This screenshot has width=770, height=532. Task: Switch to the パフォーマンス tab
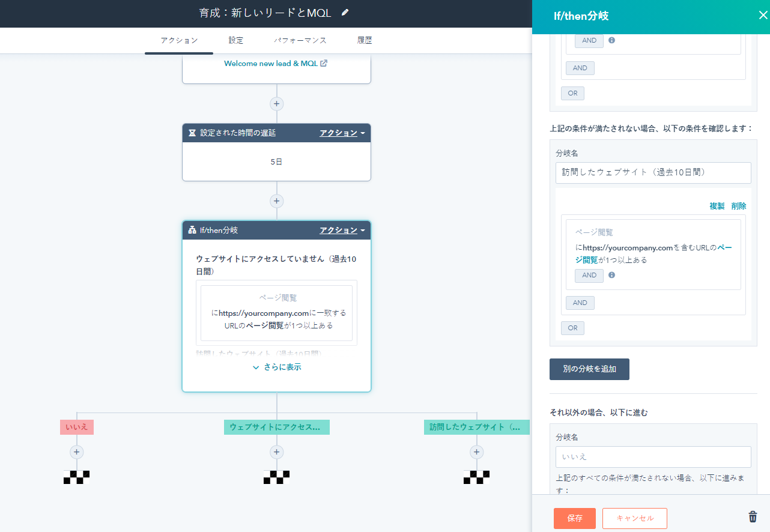(x=301, y=40)
